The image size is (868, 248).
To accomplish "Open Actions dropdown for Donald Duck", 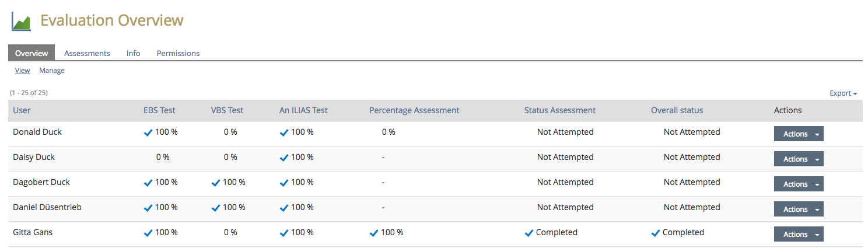I will (x=798, y=134).
